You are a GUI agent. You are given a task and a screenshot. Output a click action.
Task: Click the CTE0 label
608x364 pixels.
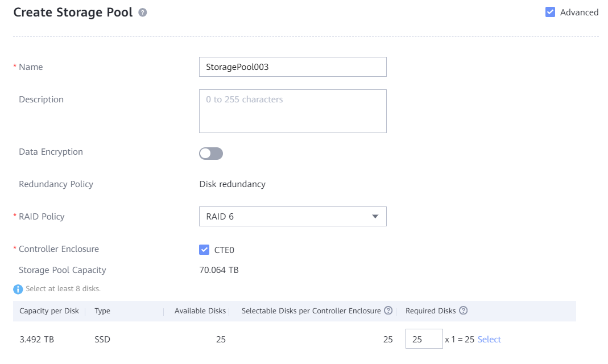[x=224, y=250]
